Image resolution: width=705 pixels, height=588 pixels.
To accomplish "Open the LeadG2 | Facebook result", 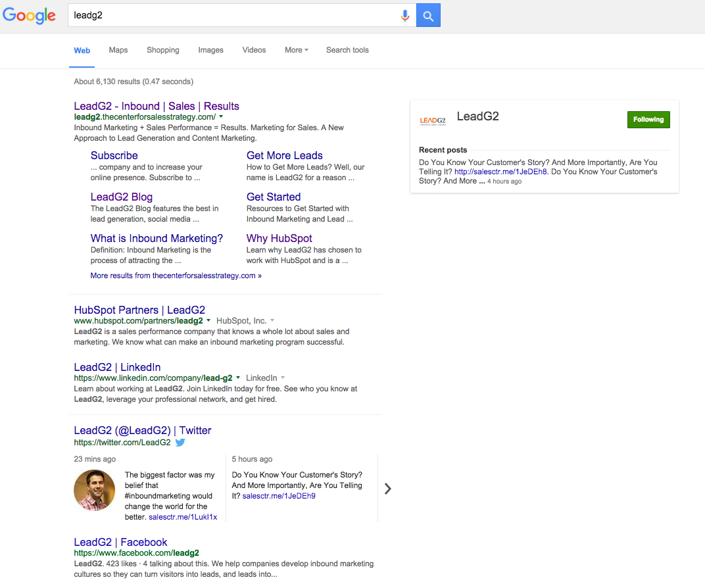I will pyautogui.click(x=120, y=543).
